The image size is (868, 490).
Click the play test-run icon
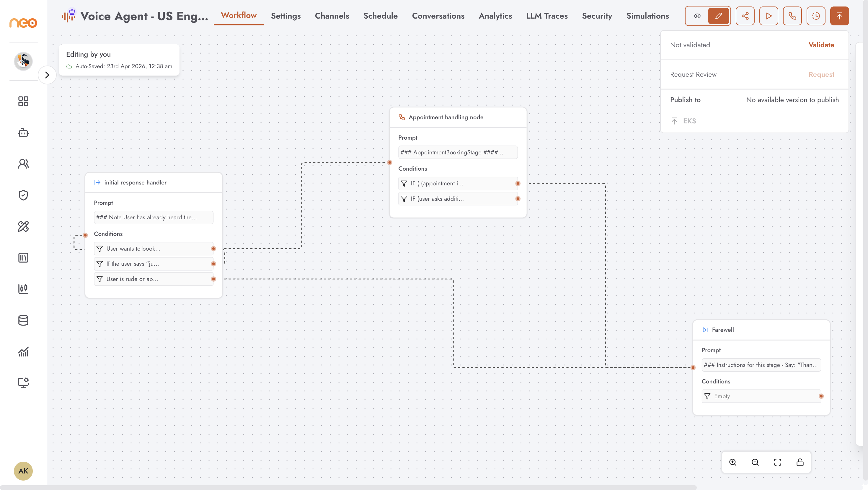pyautogui.click(x=769, y=16)
